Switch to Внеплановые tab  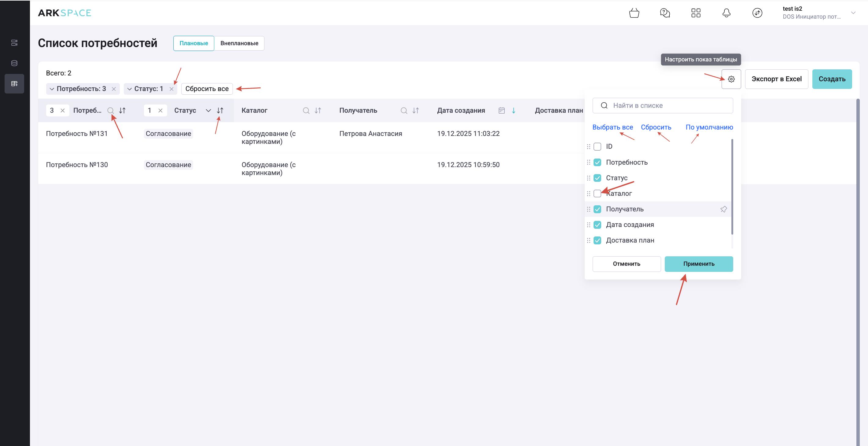click(x=239, y=43)
